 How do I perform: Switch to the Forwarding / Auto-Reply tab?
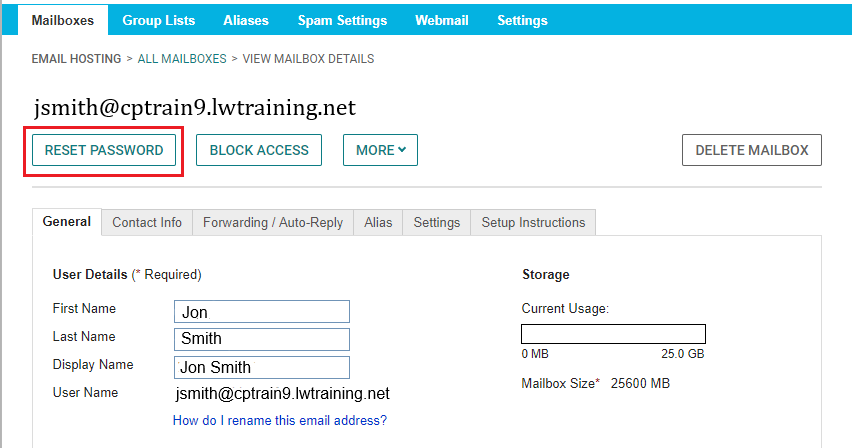273,222
